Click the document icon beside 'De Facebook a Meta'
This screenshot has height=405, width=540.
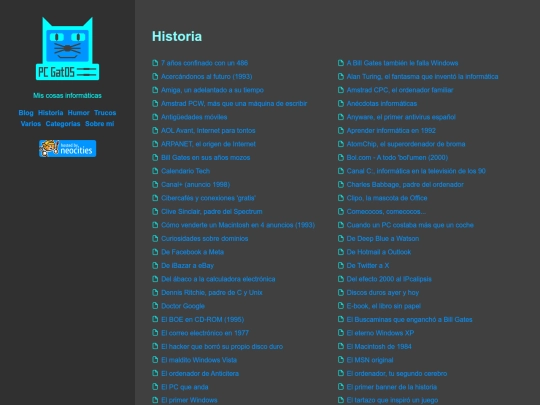point(155,252)
